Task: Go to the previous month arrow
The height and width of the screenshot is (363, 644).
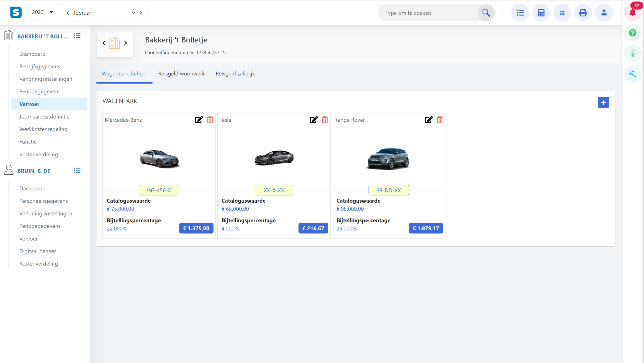Action: tap(67, 13)
